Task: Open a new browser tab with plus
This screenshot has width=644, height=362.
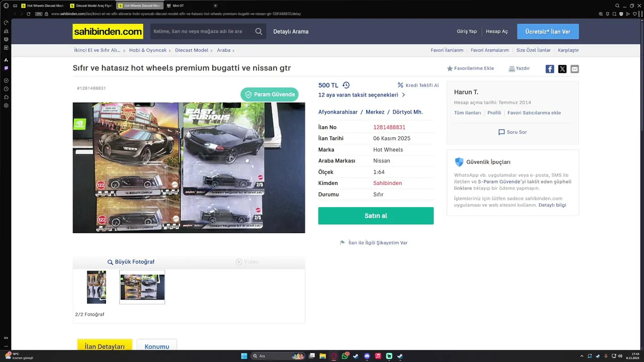Action: tap(215, 6)
